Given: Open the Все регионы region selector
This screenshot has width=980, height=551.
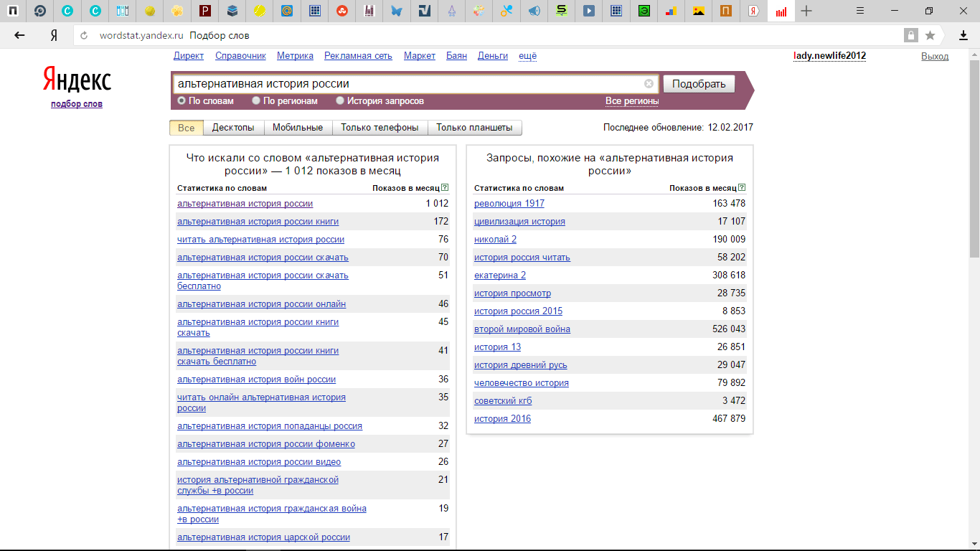Looking at the screenshot, I should 632,101.
